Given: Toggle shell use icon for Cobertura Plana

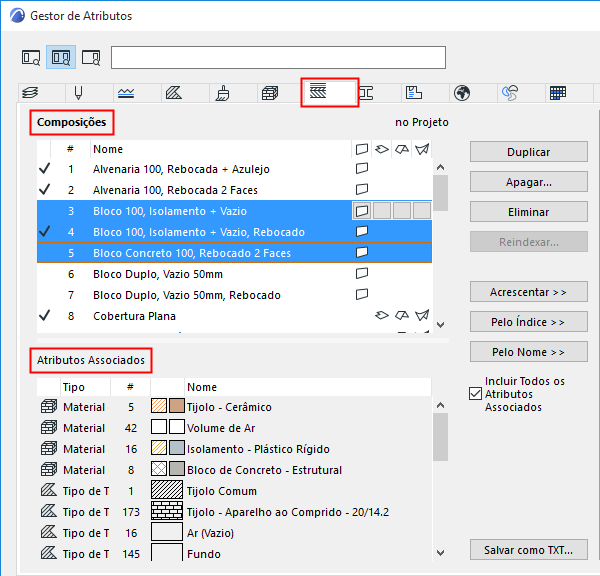Looking at the screenshot, I should (x=422, y=315).
